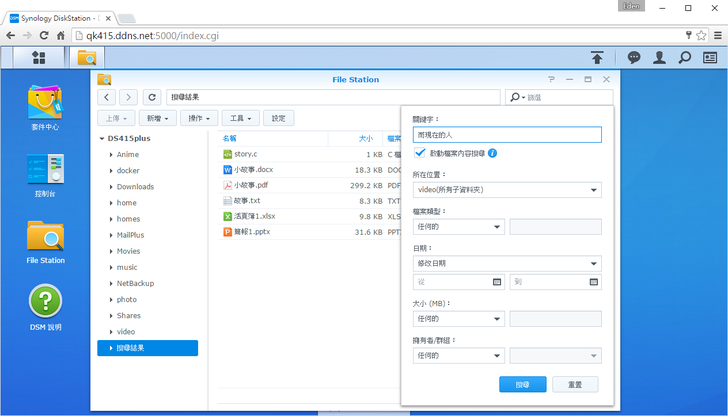
Task: Click the info icon beside content search
Action: tap(493, 153)
